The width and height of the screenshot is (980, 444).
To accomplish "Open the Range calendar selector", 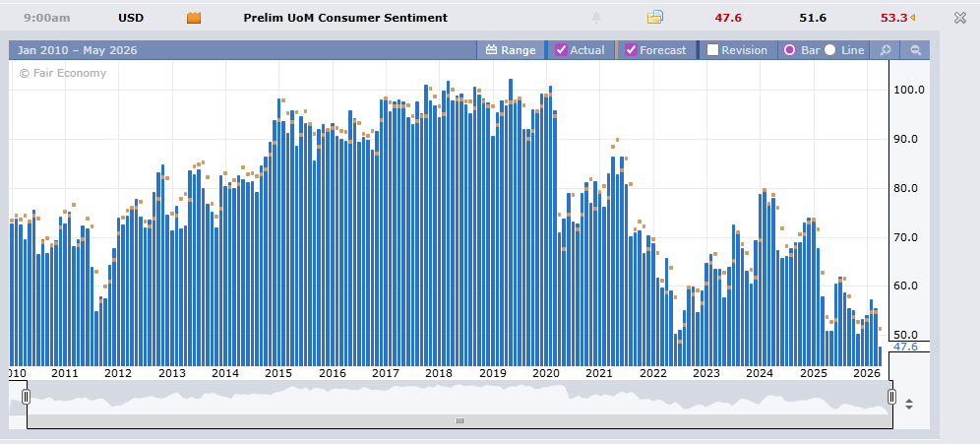I will [511, 50].
